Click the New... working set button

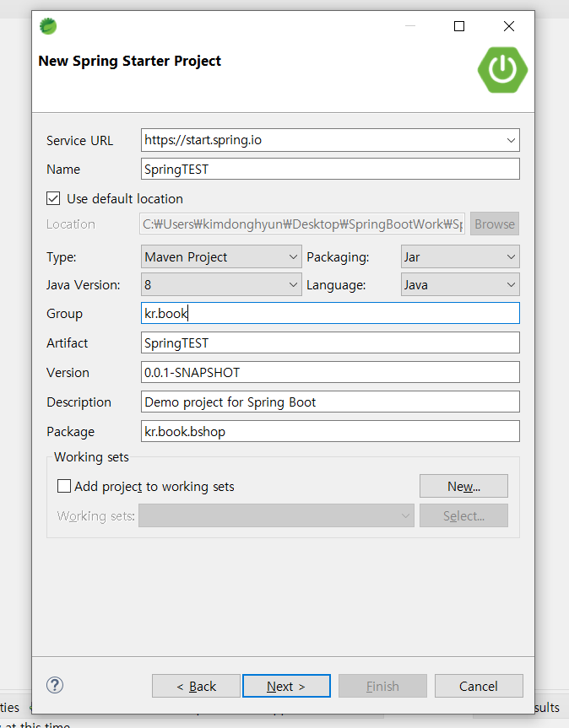pos(463,486)
